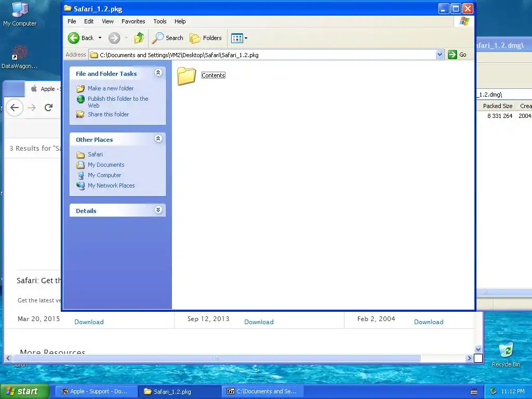Toggle the Folders pane button
532x399 pixels.
tap(206, 38)
